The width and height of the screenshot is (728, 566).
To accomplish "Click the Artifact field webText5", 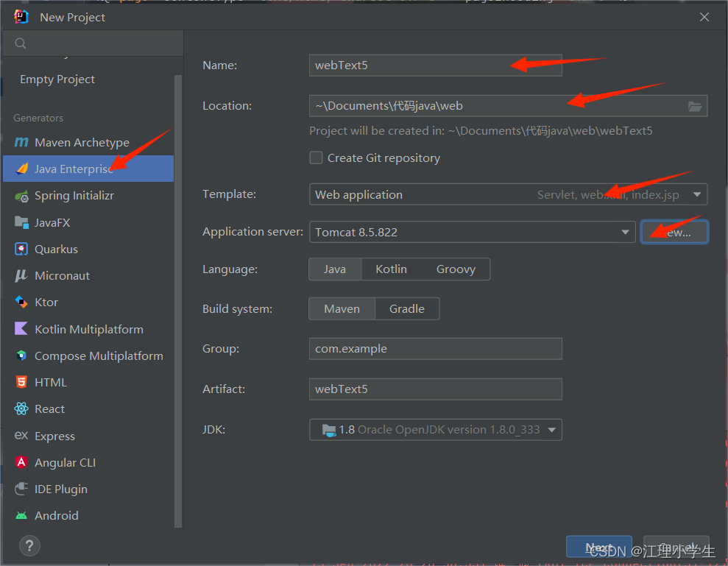I will (436, 389).
